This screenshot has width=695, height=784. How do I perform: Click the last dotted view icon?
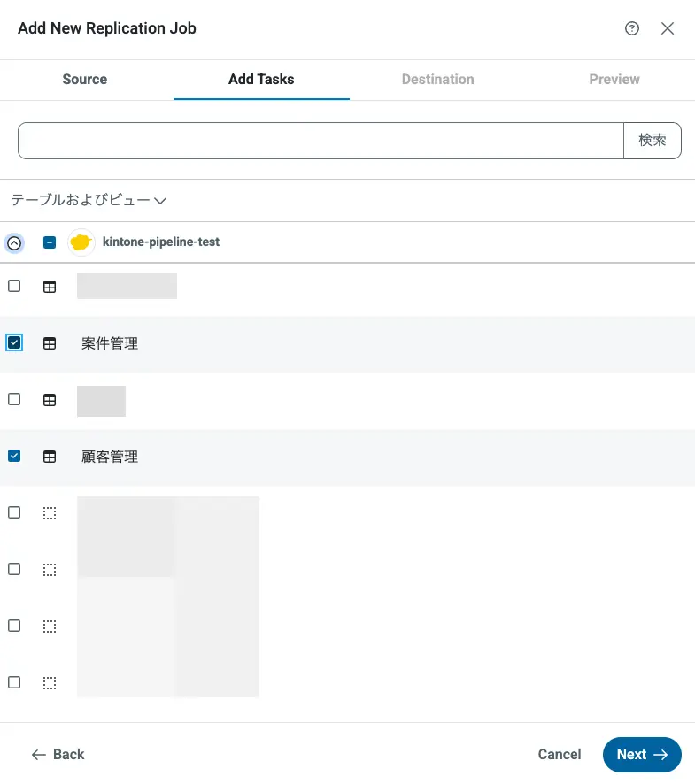[x=50, y=683]
